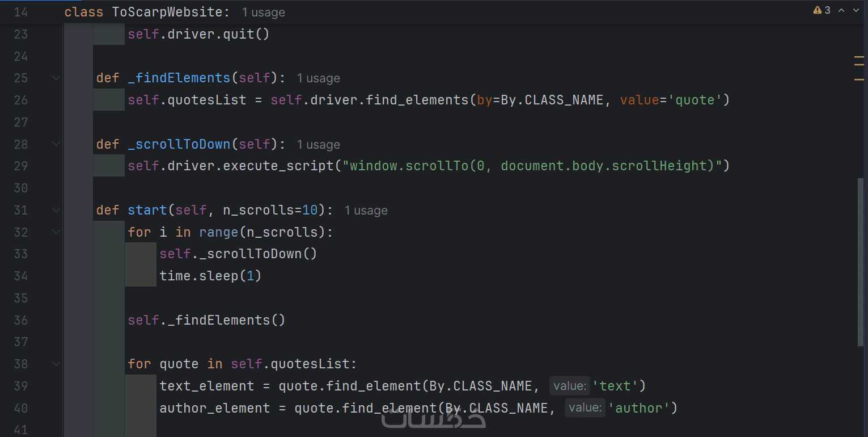Jump to next highlighted problem arrow

tap(856, 10)
